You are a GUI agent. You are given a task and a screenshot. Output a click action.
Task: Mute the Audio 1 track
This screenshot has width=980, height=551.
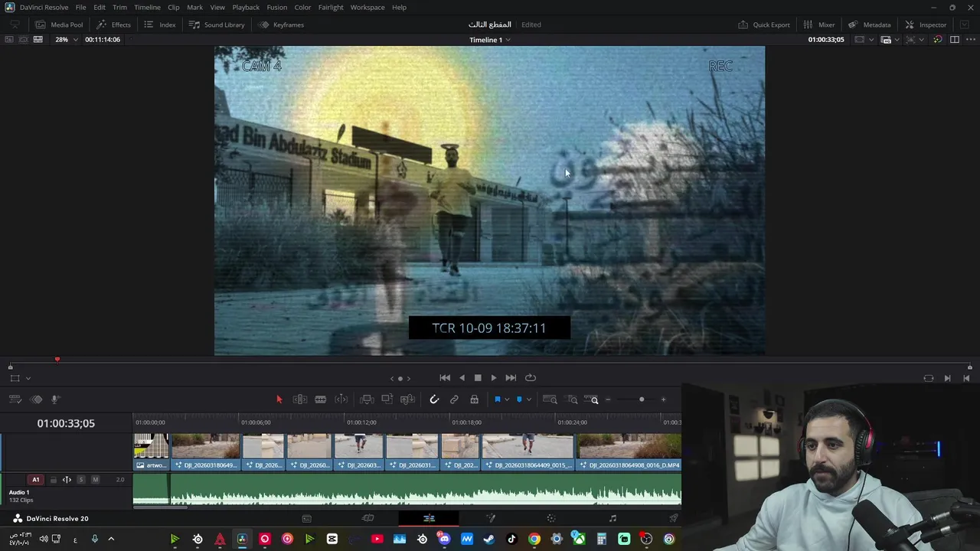[x=95, y=480]
